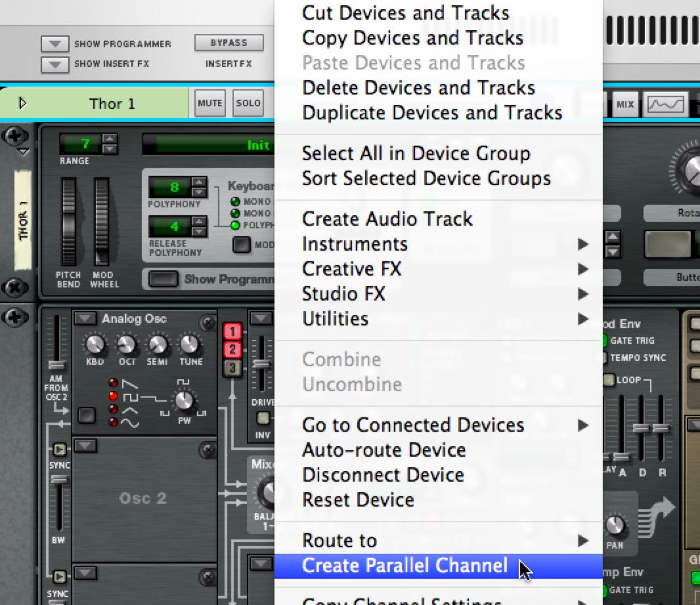This screenshot has width=700, height=605.
Task: Open the Studio FX submenu
Action: (x=439, y=294)
